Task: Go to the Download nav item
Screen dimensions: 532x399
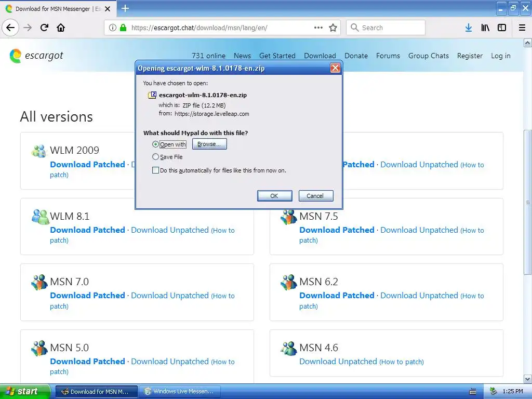Action: (320, 56)
